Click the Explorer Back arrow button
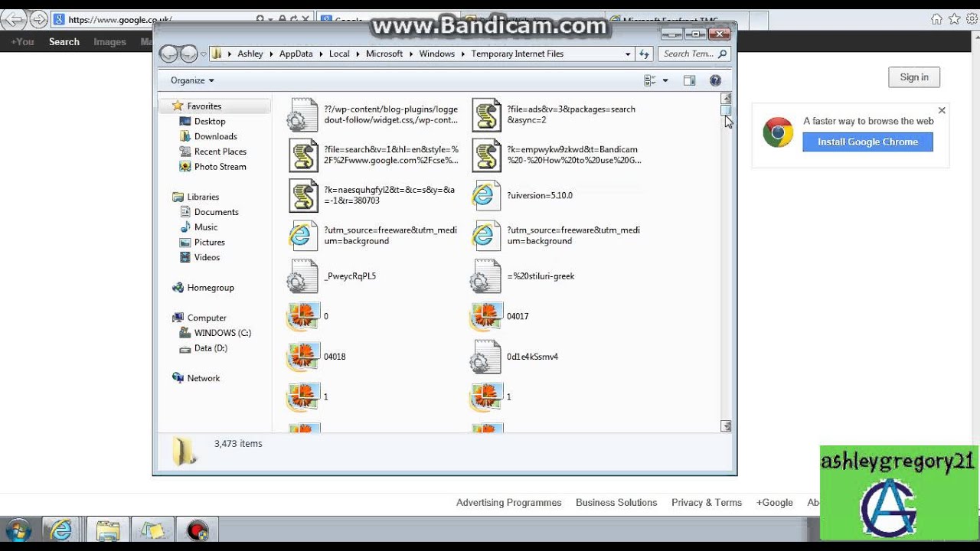The height and width of the screenshot is (551, 980). 168,54
